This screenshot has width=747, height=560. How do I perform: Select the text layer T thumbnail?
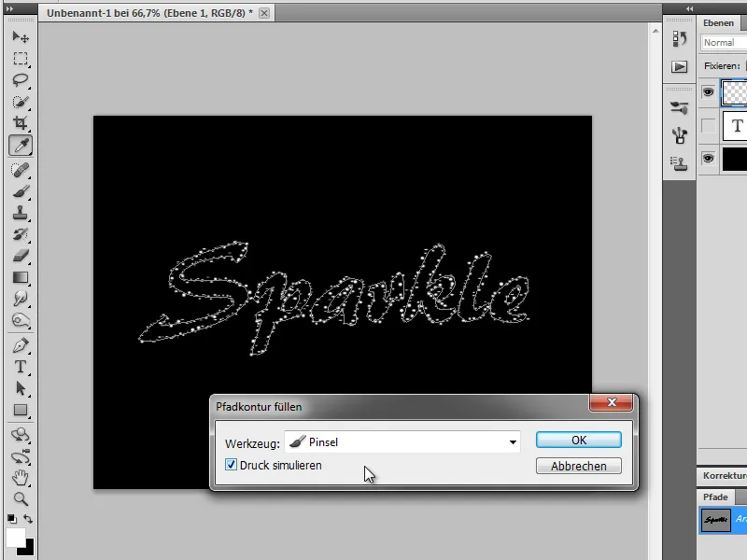(x=735, y=126)
